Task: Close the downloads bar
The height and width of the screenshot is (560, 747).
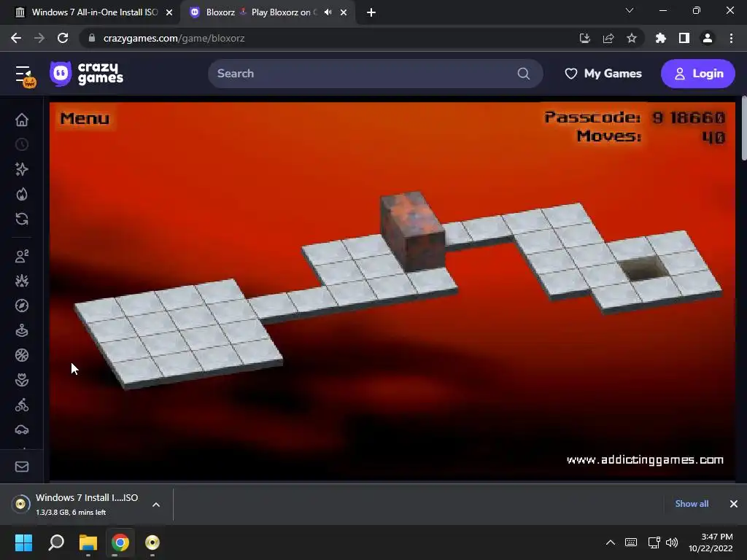Action: click(734, 504)
